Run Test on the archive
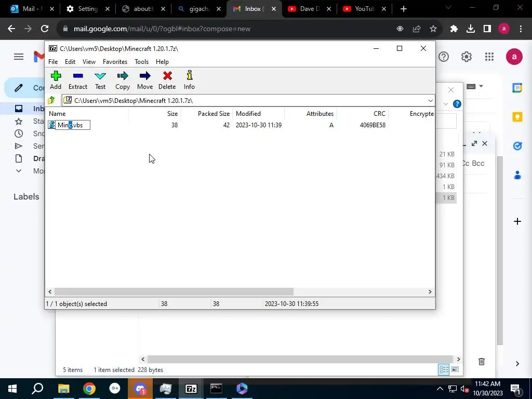The image size is (532, 399). [x=100, y=80]
